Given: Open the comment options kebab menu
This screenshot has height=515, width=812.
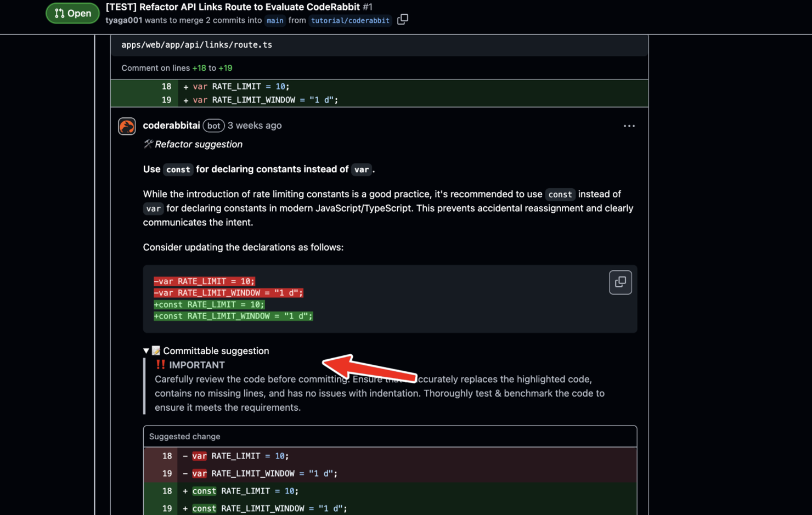Looking at the screenshot, I should [x=629, y=126].
